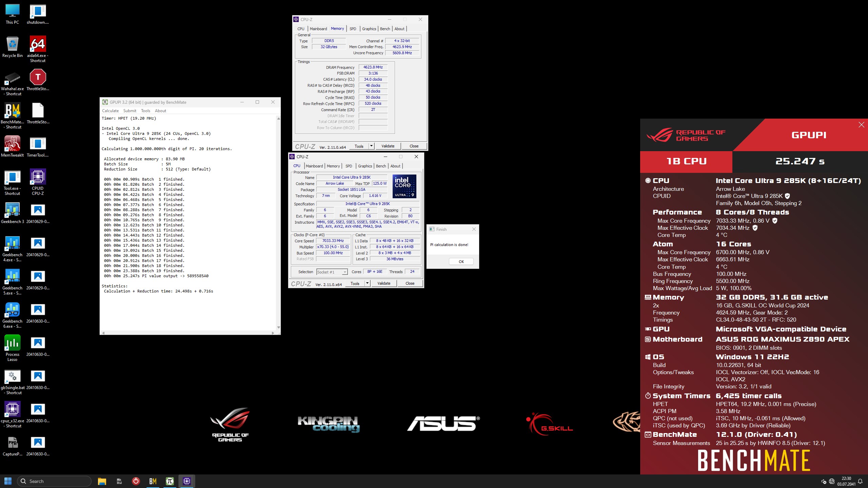
Task: Click Close button in lower CPU-Z window
Action: [x=410, y=283]
